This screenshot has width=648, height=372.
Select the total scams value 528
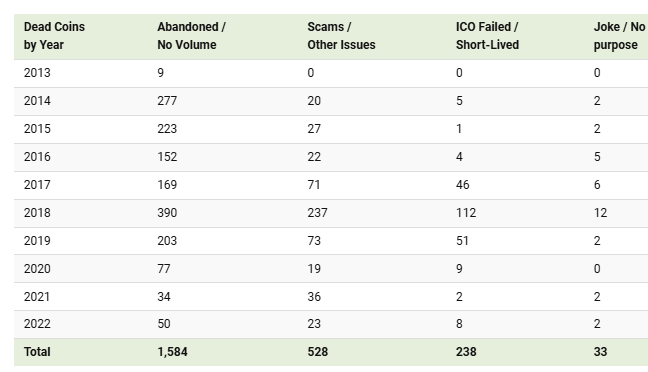317,352
